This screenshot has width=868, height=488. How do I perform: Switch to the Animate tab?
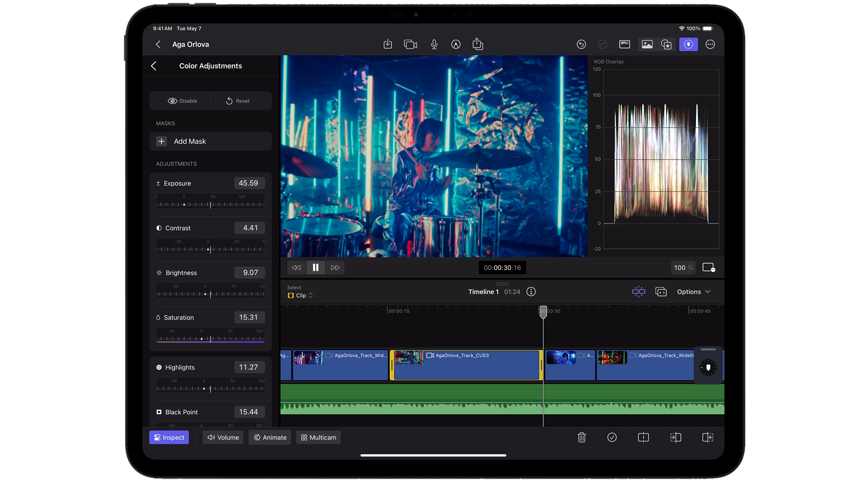[x=270, y=437]
